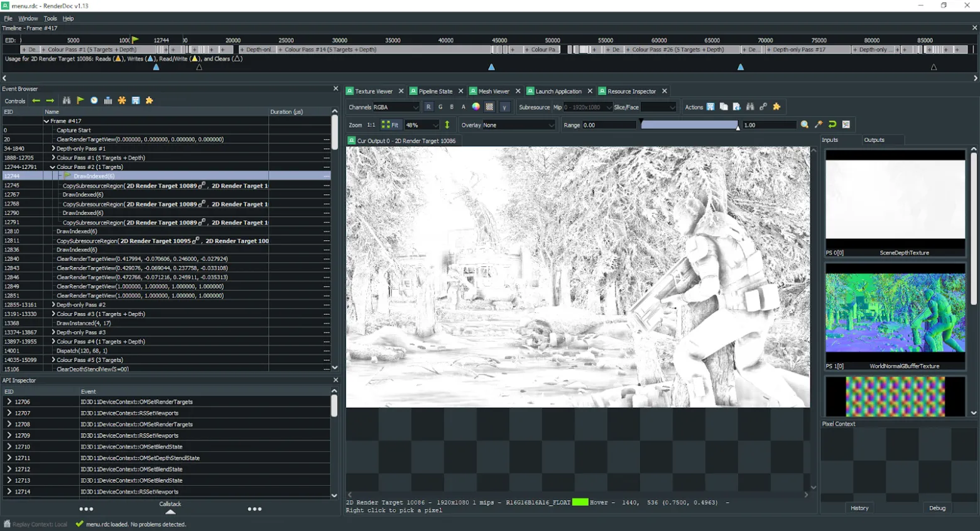Click the range slider white point handle

(x=738, y=128)
